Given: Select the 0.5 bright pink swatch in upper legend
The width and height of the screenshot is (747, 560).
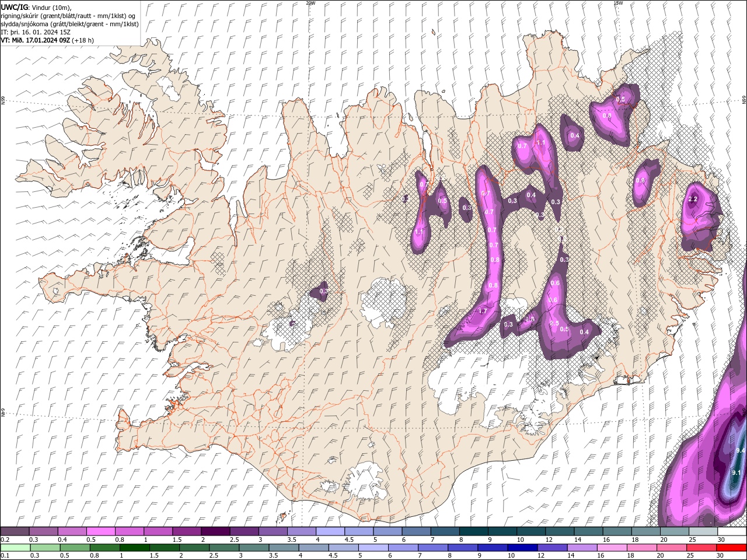Looking at the screenshot, I should pyautogui.click(x=100, y=531).
